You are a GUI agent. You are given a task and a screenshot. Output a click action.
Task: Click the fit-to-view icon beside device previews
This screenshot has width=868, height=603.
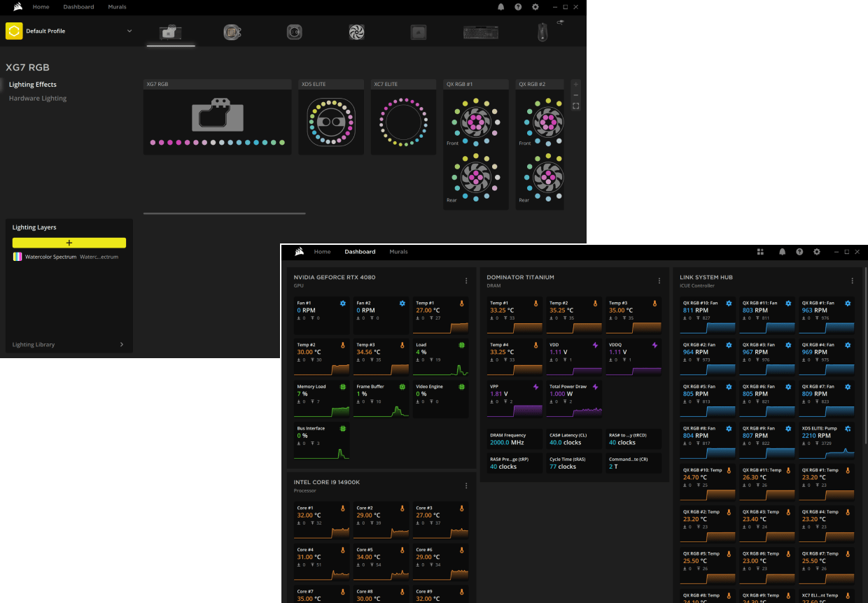576,106
